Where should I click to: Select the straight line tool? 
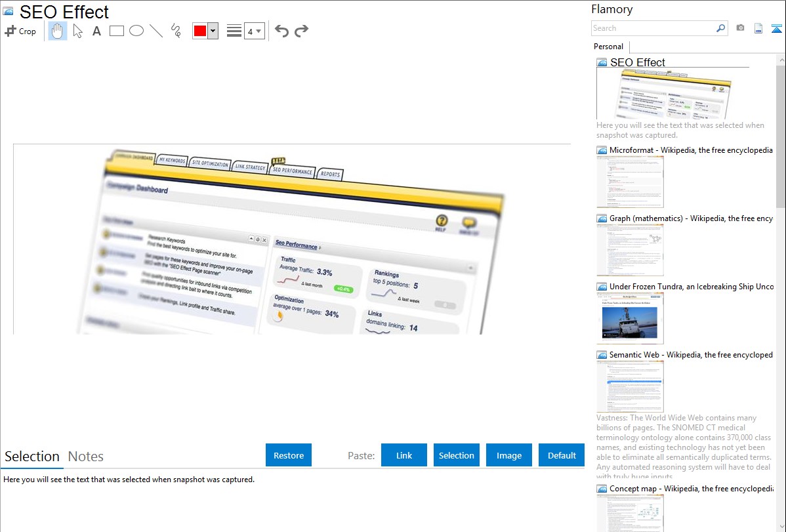156,31
